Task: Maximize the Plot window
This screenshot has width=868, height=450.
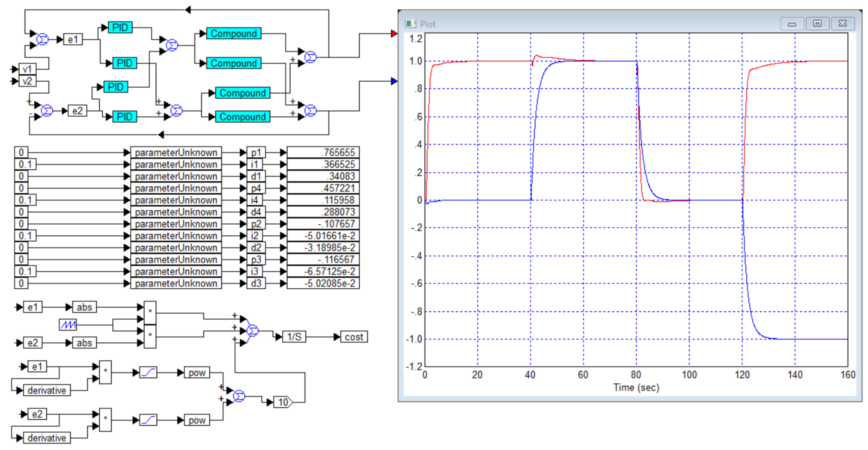Action: click(817, 23)
